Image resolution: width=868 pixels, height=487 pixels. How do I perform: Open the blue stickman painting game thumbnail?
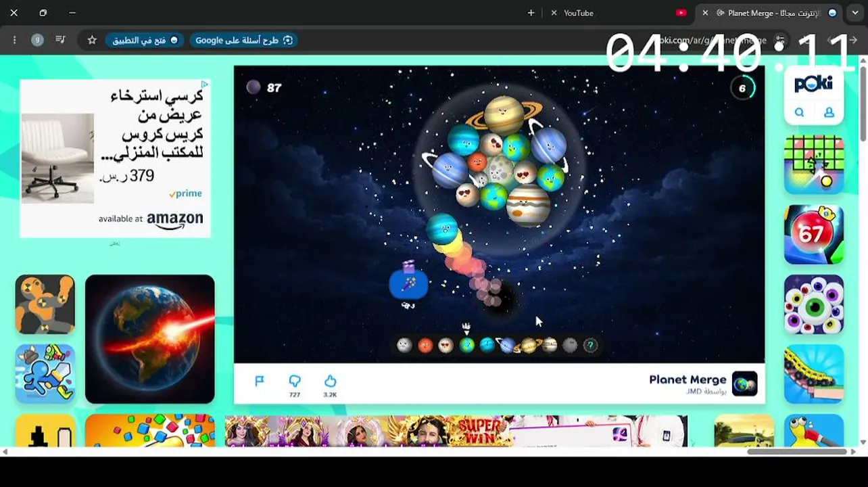click(x=45, y=374)
